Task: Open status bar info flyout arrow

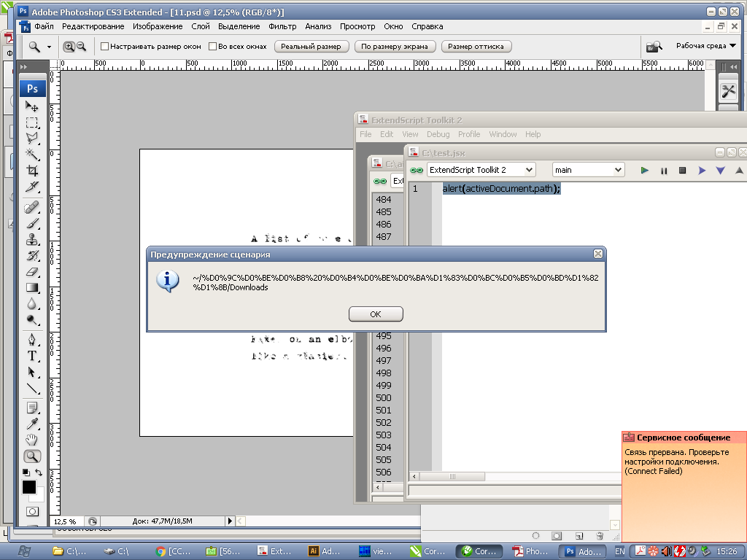Action: [x=230, y=521]
